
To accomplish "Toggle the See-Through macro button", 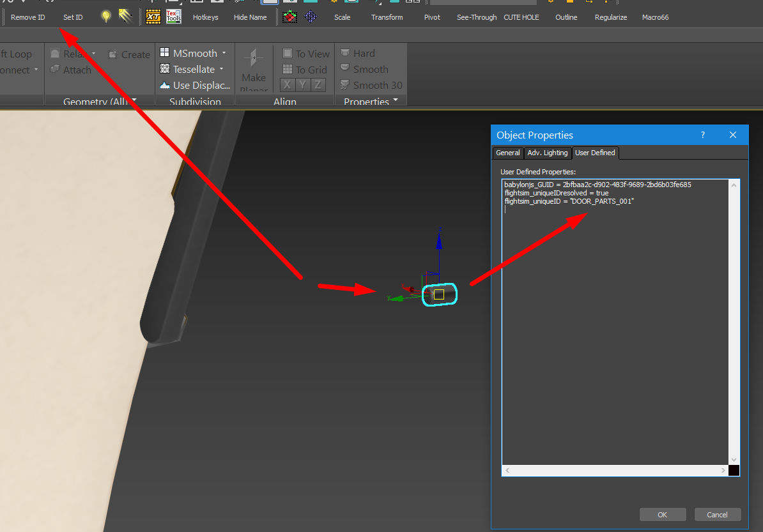I will pyautogui.click(x=477, y=17).
